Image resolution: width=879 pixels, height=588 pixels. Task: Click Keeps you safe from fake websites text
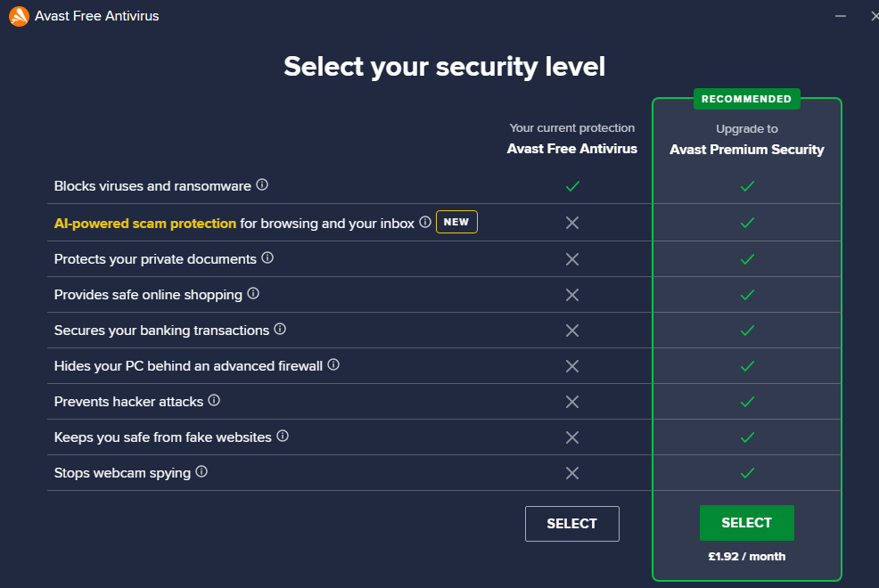[162, 437]
